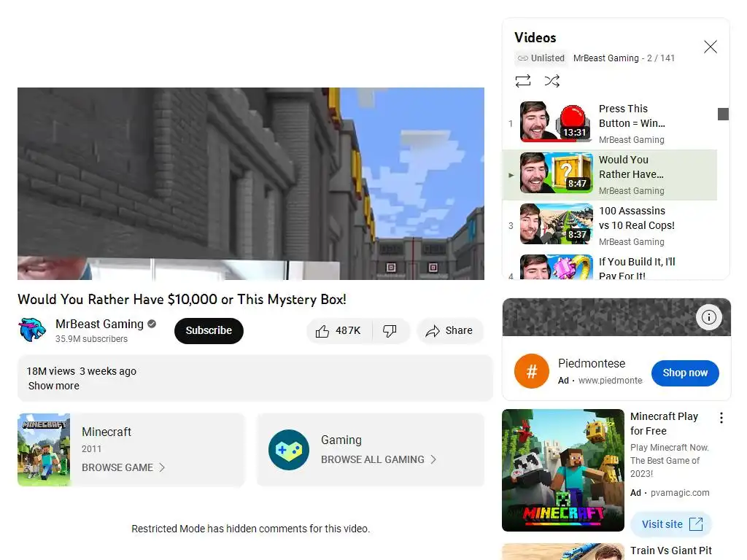The image size is (747, 560).
Task: Click the www.piedmonte ad URL
Action: [x=611, y=381]
